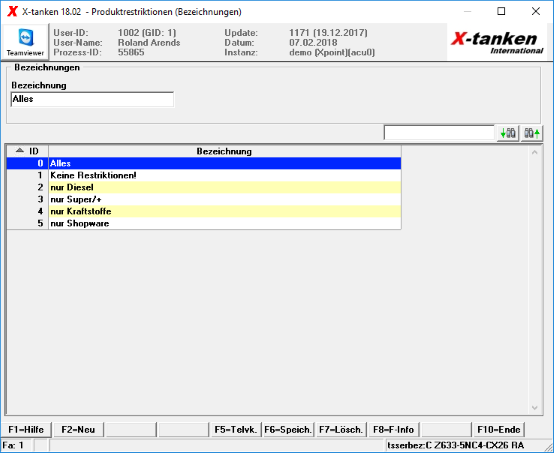Select the 'nur Super/+' row
The image size is (554, 453).
tap(204, 199)
